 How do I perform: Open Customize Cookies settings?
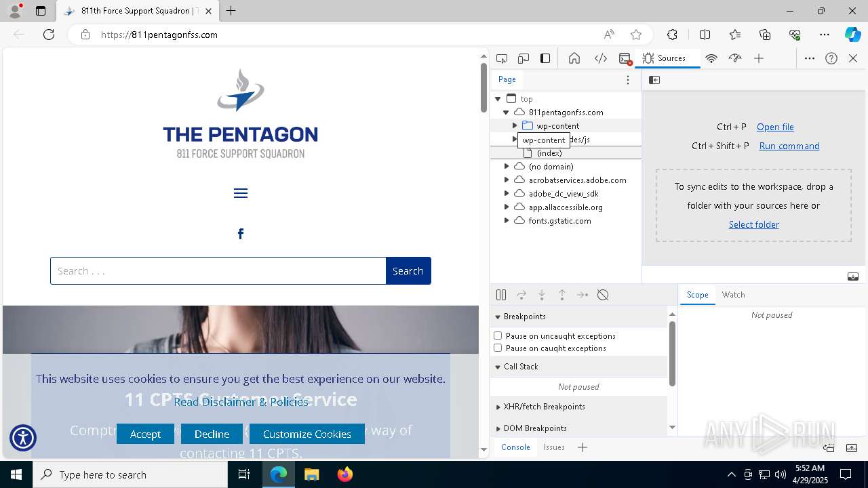point(307,434)
